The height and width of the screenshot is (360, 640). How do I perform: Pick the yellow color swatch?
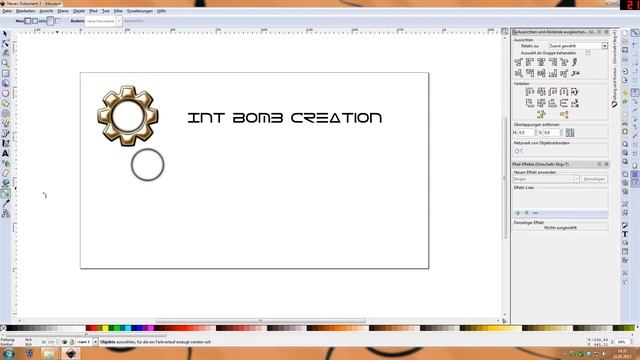105,328
